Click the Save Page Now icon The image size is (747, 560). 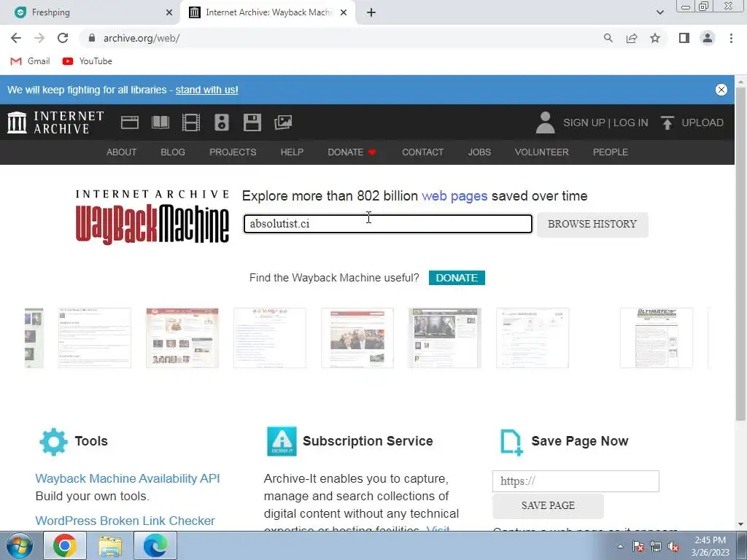coord(511,443)
